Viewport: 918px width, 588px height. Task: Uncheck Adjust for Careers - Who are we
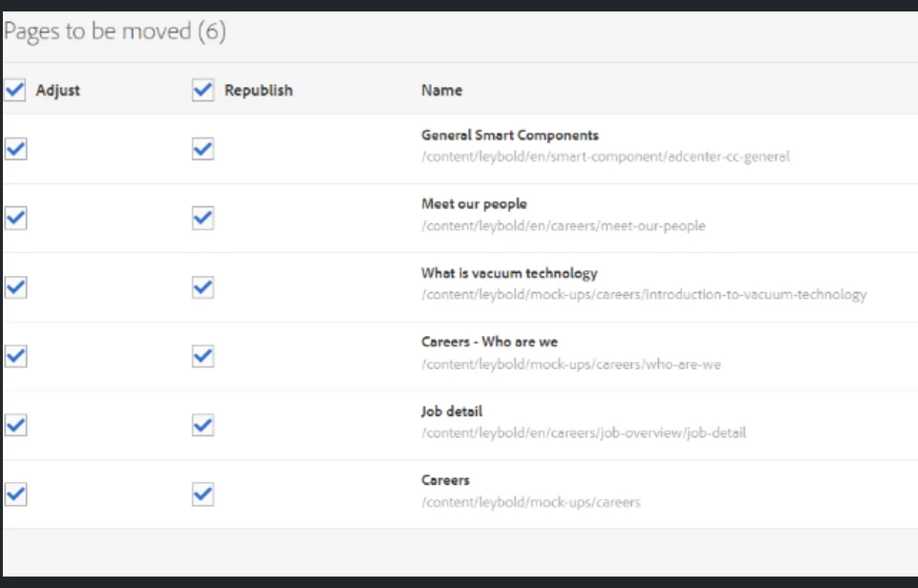15,356
